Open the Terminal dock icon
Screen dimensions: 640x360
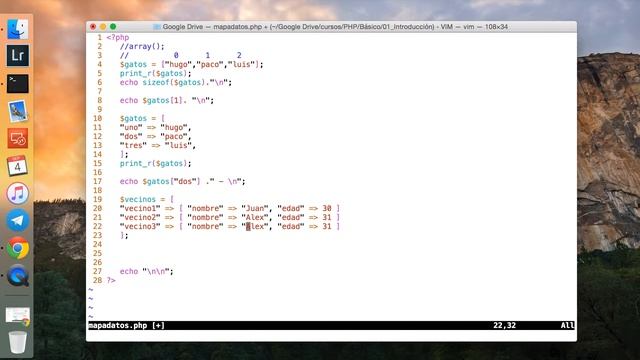pyautogui.click(x=18, y=83)
